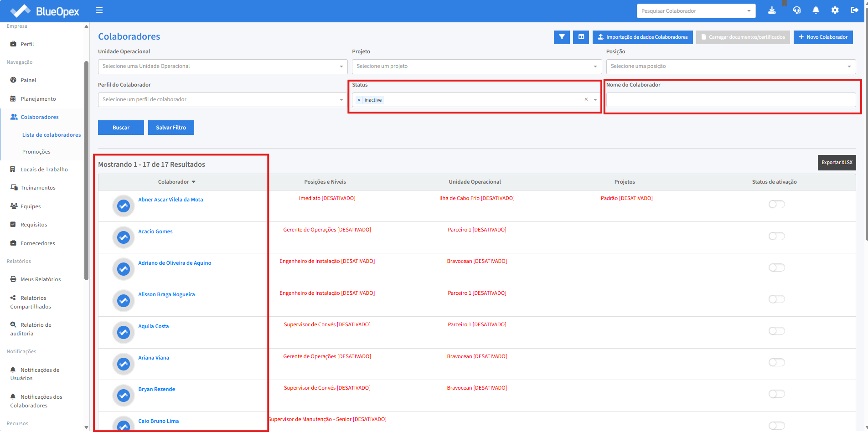The height and width of the screenshot is (432, 868).
Task: Click the sidebar scrollbar down arrow
Action: point(87,427)
